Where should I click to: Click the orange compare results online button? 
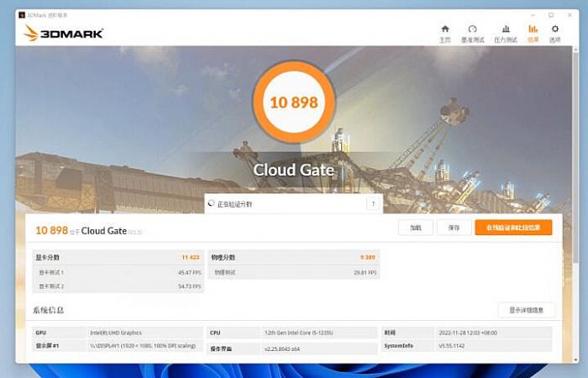tap(513, 228)
